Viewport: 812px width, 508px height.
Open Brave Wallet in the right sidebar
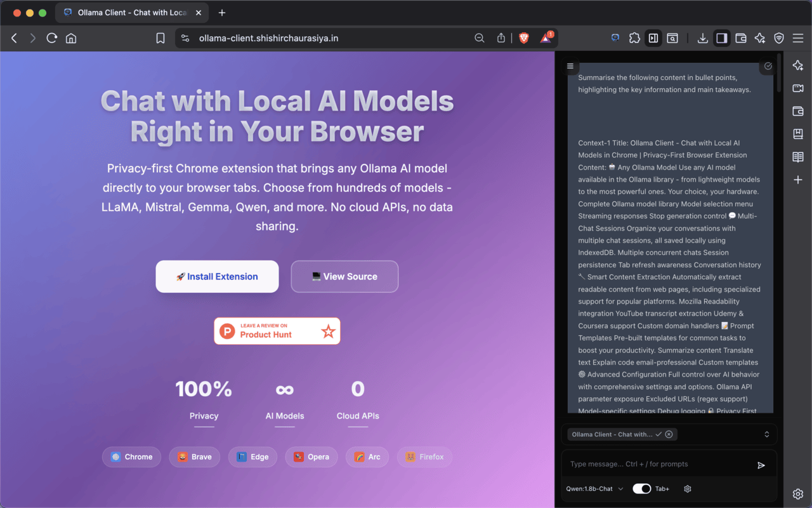coord(797,110)
